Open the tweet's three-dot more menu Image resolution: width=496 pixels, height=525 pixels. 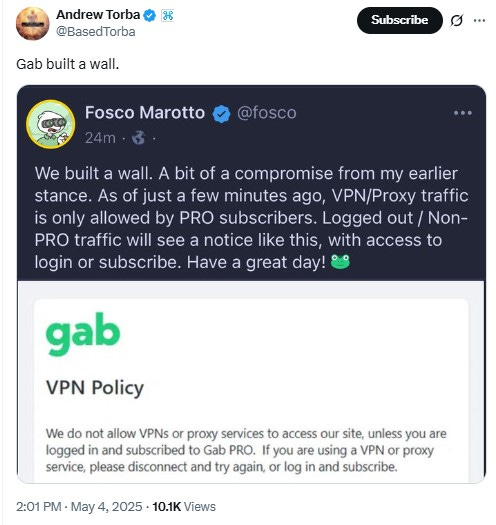(480, 20)
